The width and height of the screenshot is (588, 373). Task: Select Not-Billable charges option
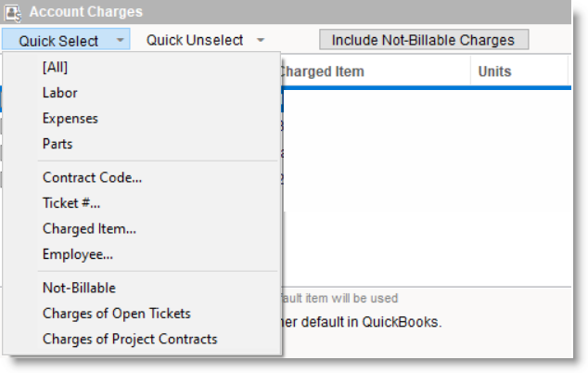(x=79, y=288)
